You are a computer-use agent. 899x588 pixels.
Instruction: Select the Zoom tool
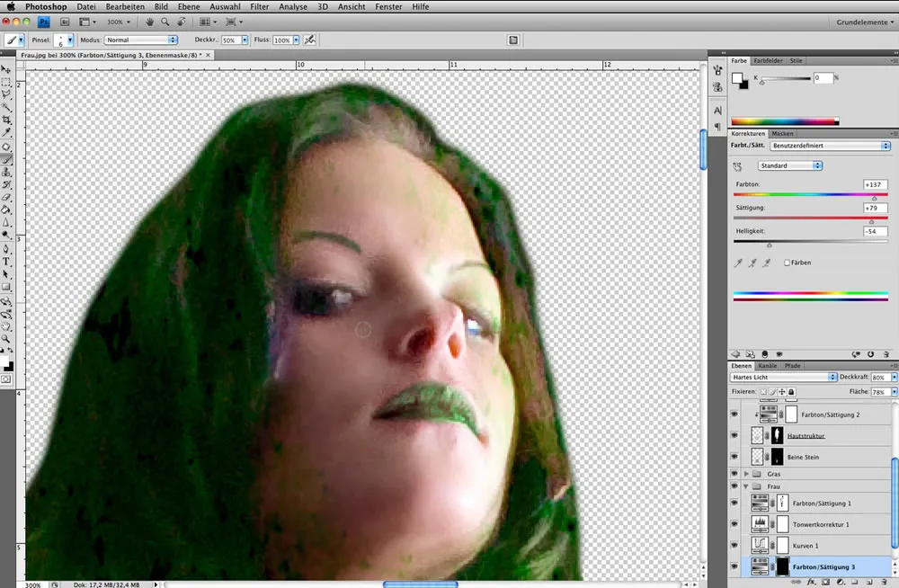pos(6,336)
